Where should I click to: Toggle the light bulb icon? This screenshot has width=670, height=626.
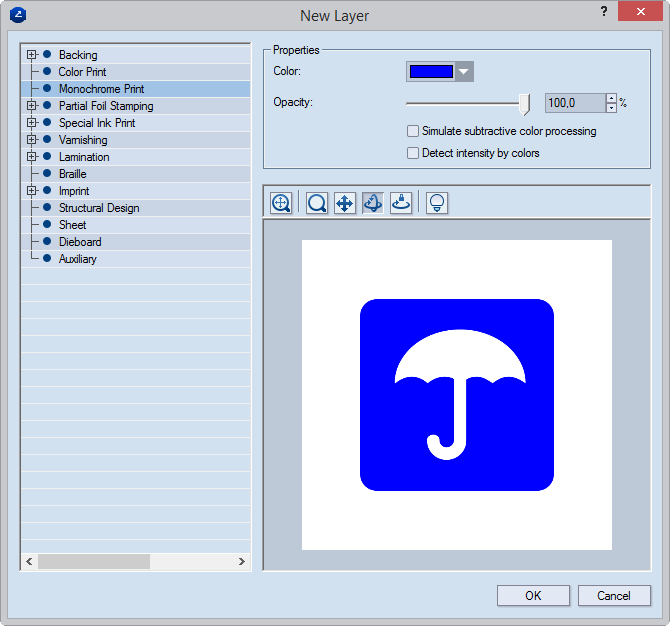[x=436, y=203]
